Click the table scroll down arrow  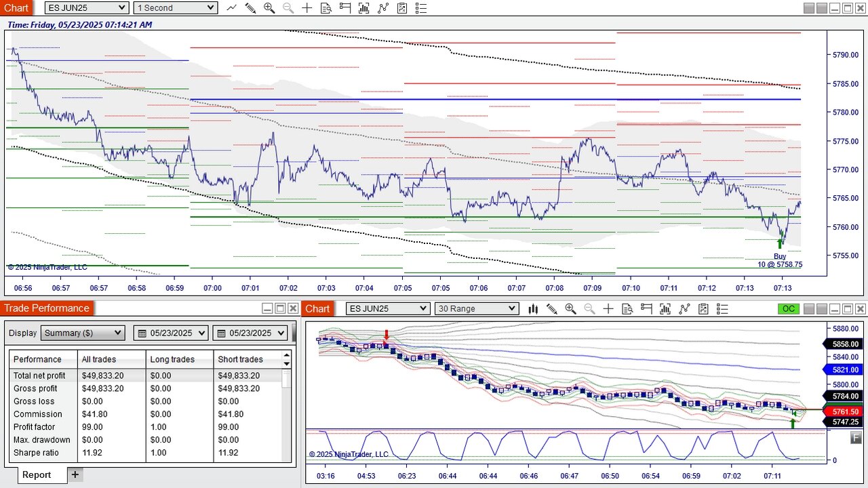tap(287, 364)
